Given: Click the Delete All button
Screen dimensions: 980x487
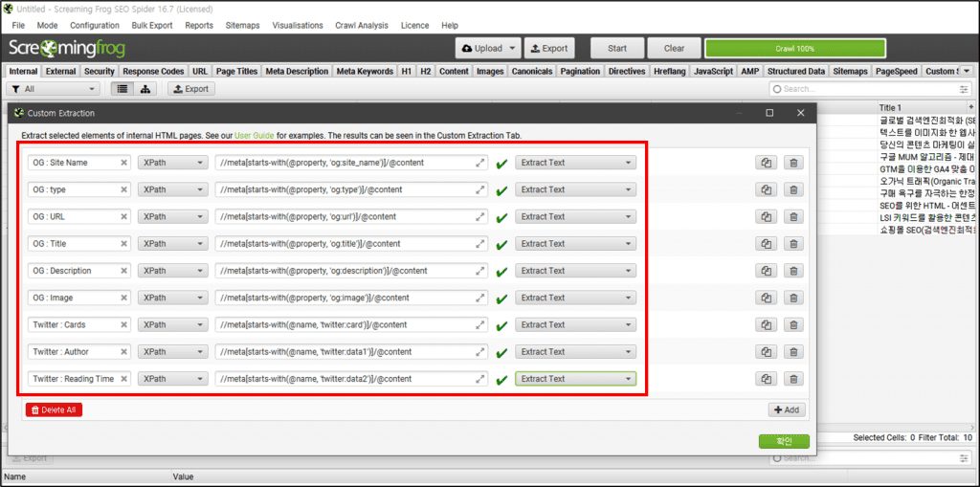Looking at the screenshot, I should tap(54, 410).
